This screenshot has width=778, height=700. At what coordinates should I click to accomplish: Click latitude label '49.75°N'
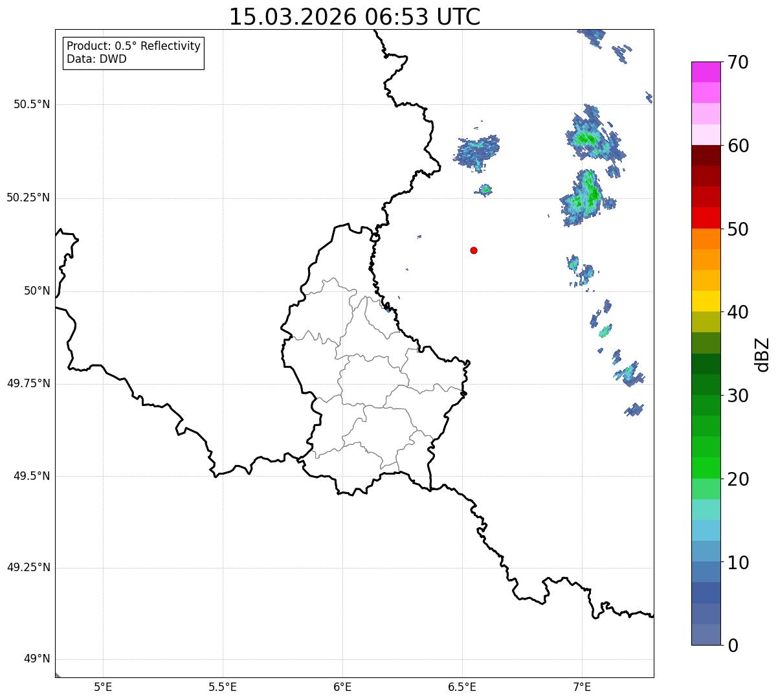pos(28,383)
